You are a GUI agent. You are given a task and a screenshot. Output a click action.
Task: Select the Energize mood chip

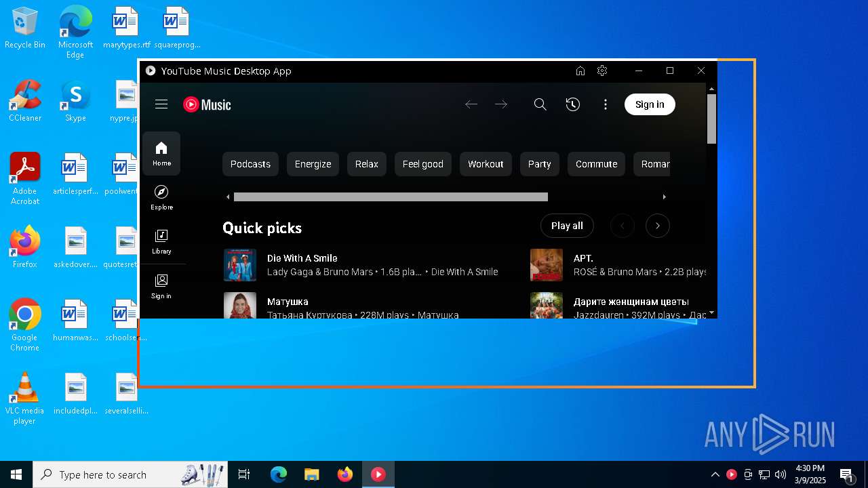pyautogui.click(x=313, y=164)
